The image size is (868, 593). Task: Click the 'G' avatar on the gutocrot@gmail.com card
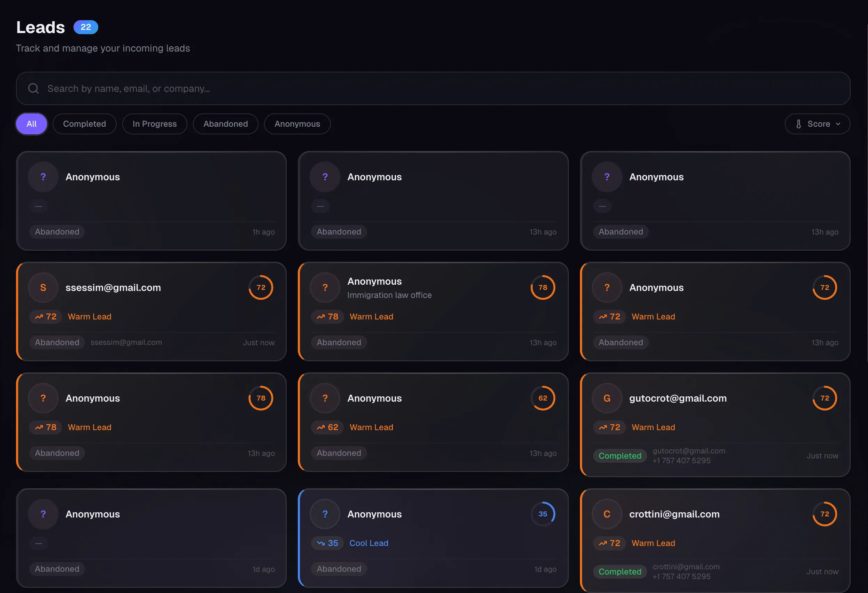click(606, 398)
